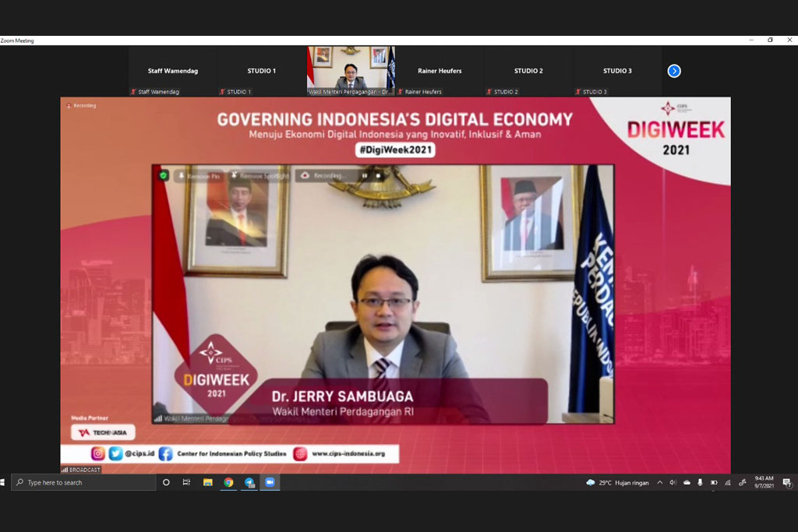Open Task View in the taskbar
The height and width of the screenshot is (532, 798).
[186, 482]
